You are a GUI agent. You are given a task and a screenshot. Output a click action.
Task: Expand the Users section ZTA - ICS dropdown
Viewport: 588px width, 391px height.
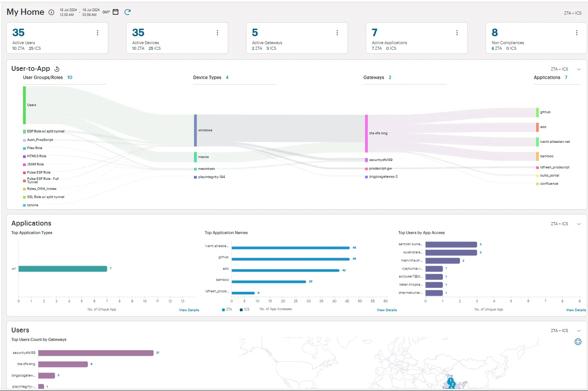[579, 331]
